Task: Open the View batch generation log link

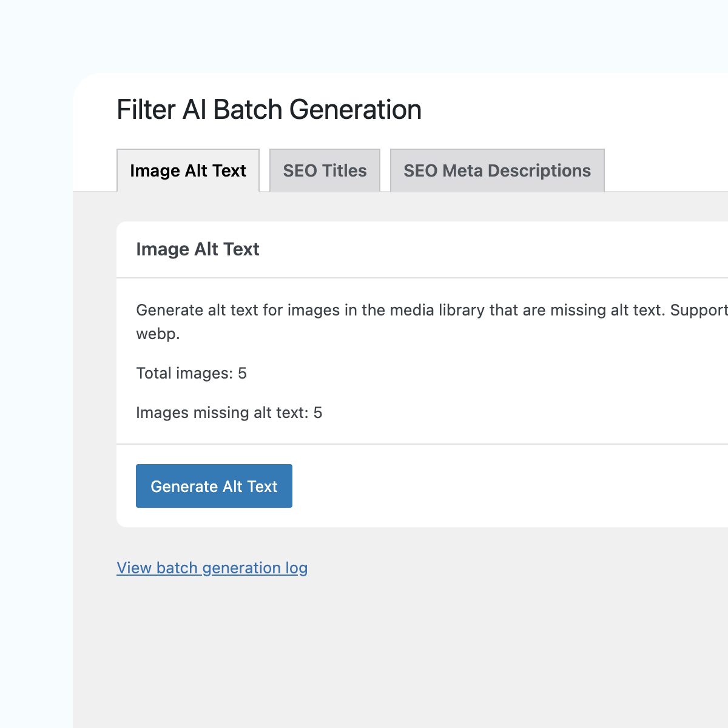Action: (x=212, y=568)
